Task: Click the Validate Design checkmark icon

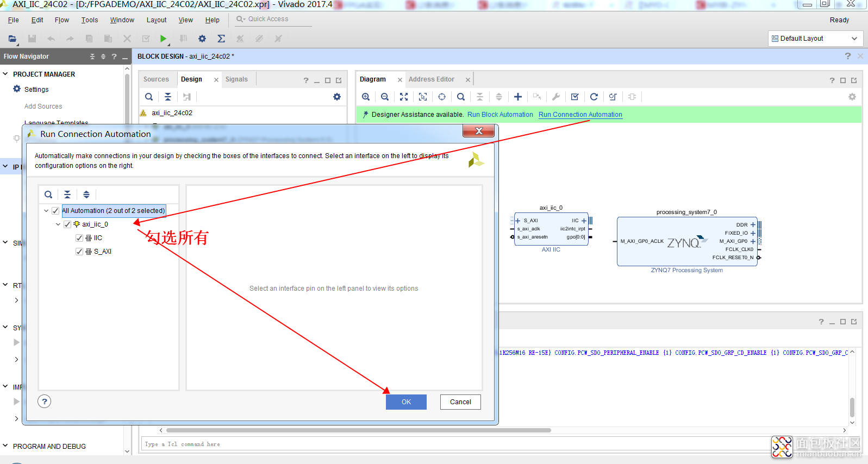Action: coord(575,97)
